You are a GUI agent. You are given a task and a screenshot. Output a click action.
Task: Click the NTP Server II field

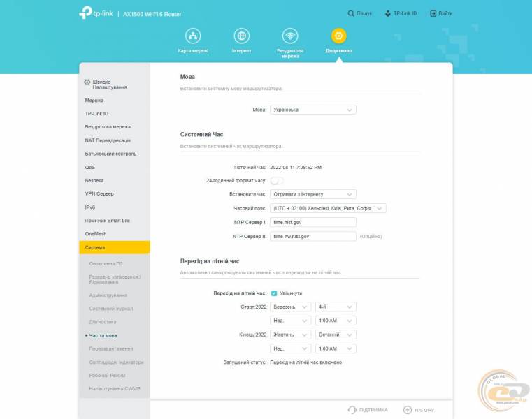point(312,236)
